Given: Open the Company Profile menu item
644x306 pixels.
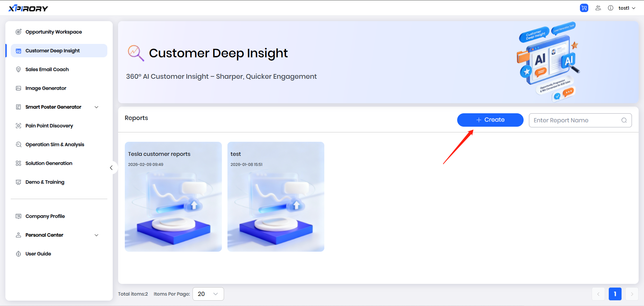Looking at the screenshot, I should click(x=45, y=216).
